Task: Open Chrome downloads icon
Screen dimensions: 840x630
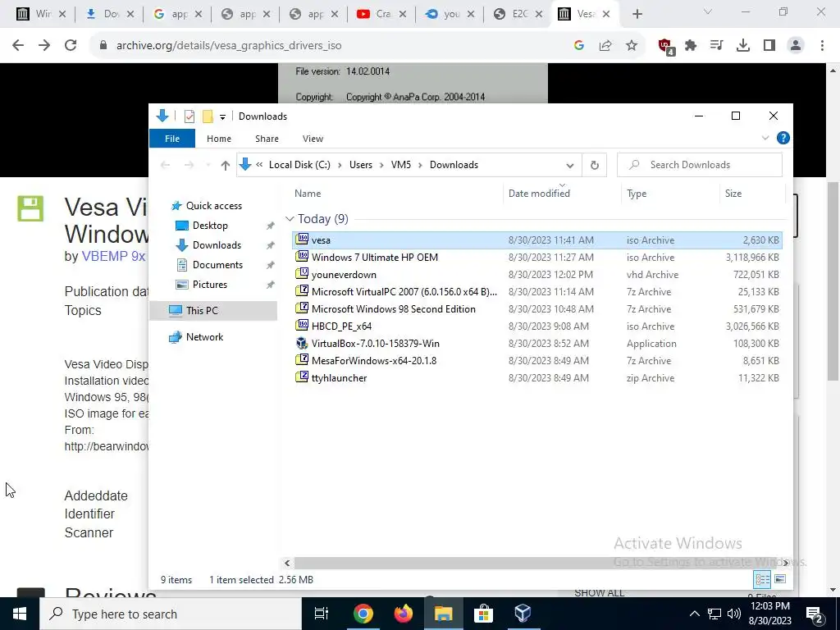Action: click(742, 46)
